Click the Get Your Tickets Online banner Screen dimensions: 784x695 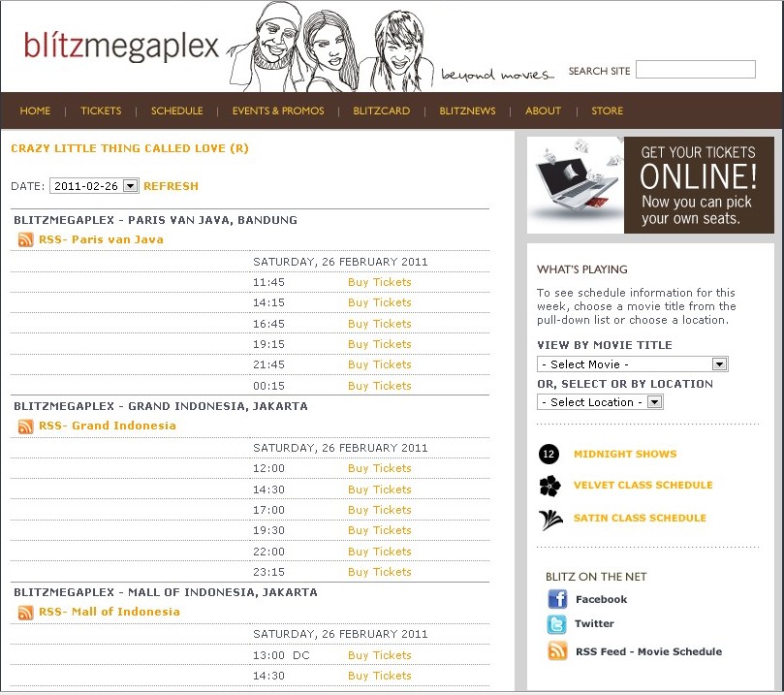pos(650,185)
